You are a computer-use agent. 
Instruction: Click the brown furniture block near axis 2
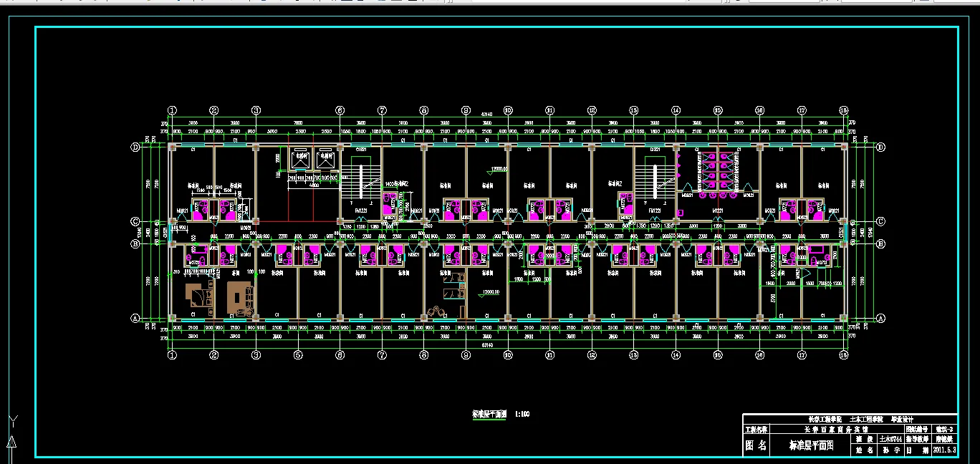(x=239, y=298)
